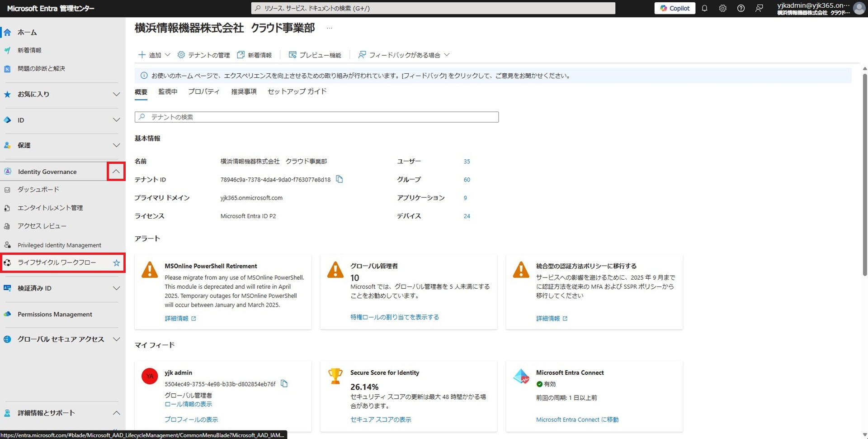The image size is (868, 439).
Task: Open the yjkadmin account avatar
Action: [x=859, y=8]
